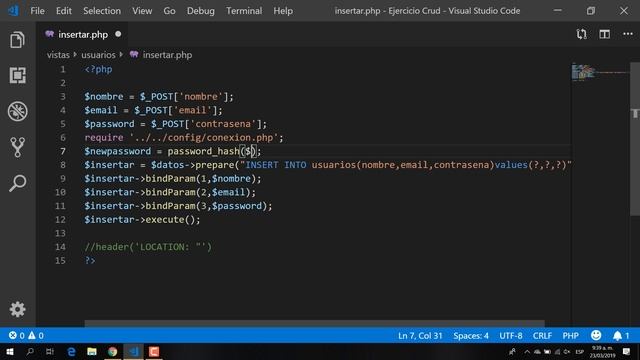Click the warnings count in status bar
Screen dimensions: 640x360
tap(36, 336)
